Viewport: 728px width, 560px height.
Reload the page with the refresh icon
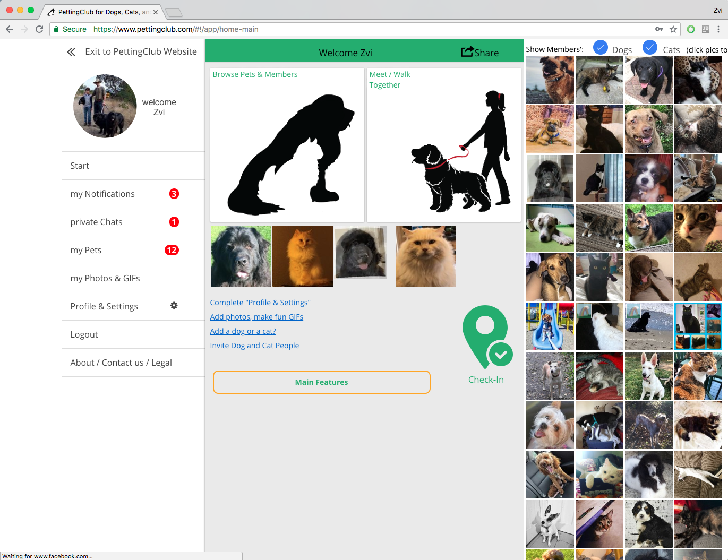39,29
